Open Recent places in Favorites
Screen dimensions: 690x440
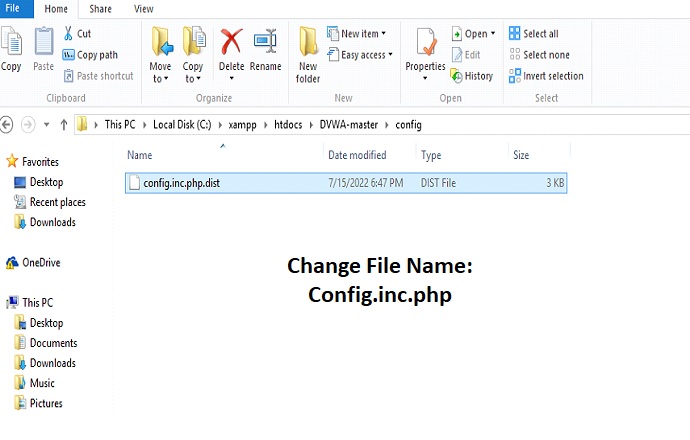[50, 202]
